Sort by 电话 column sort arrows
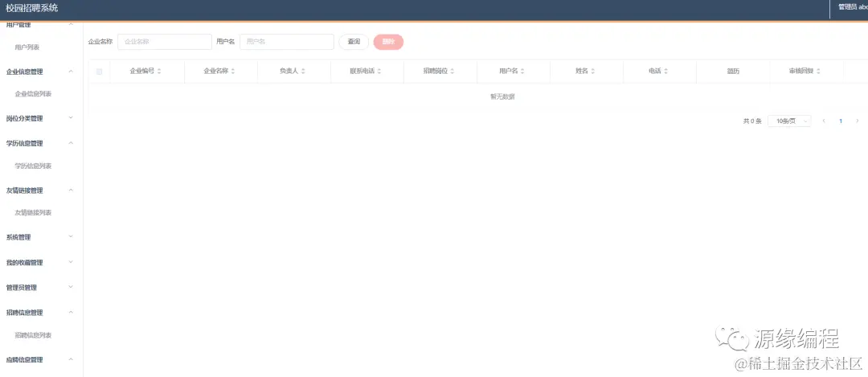The height and width of the screenshot is (377, 868). click(x=666, y=72)
